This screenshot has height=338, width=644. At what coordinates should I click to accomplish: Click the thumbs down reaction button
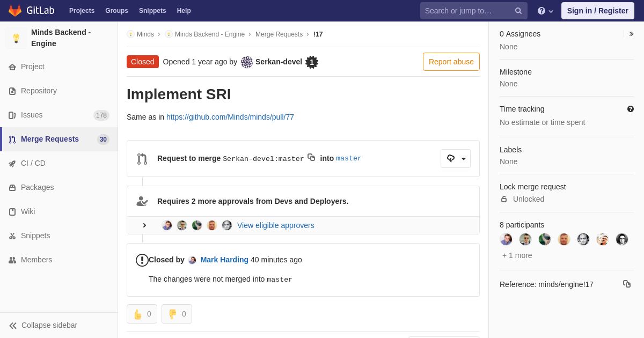(x=177, y=314)
